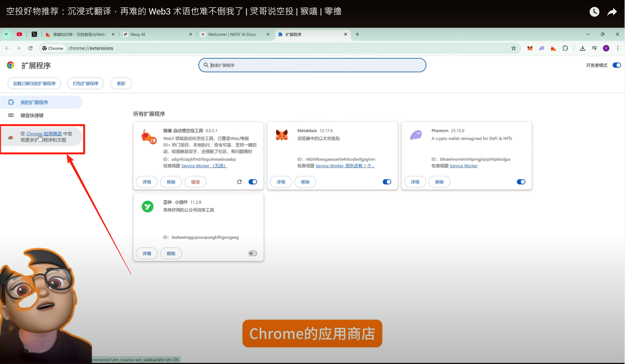Click the 所有扩展程序 heading text

tap(149, 114)
